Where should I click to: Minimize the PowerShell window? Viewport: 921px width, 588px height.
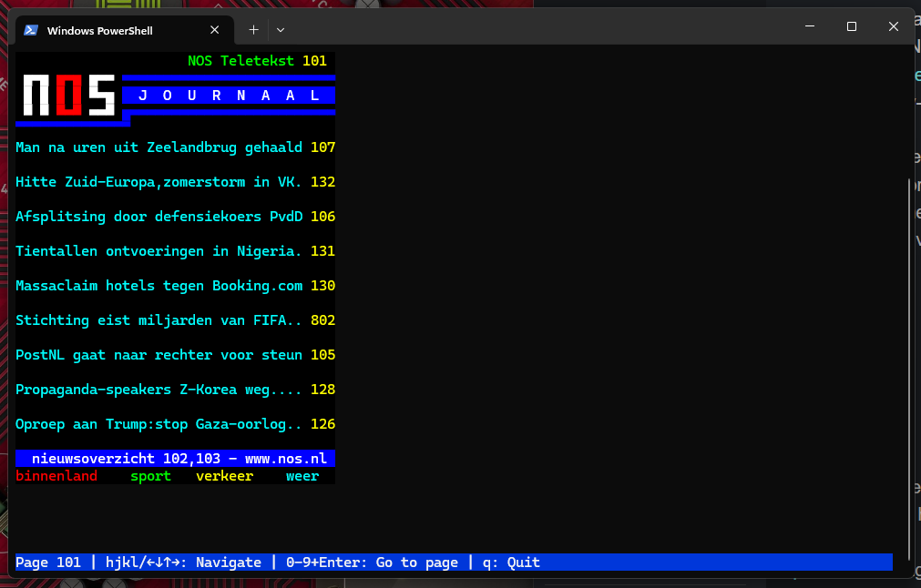(809, 26)
